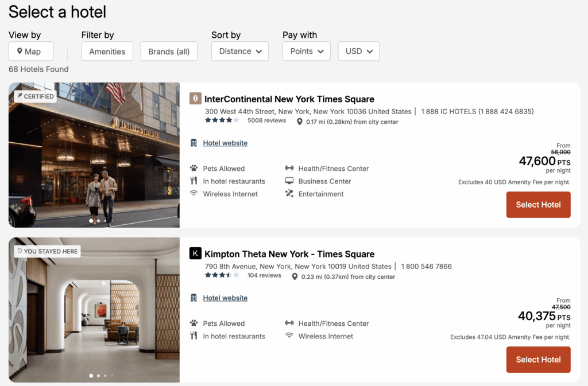Click the InterContinental brand logo icon
The width and height of the screenshot is (588, 386).
click(x=196, y=99)
